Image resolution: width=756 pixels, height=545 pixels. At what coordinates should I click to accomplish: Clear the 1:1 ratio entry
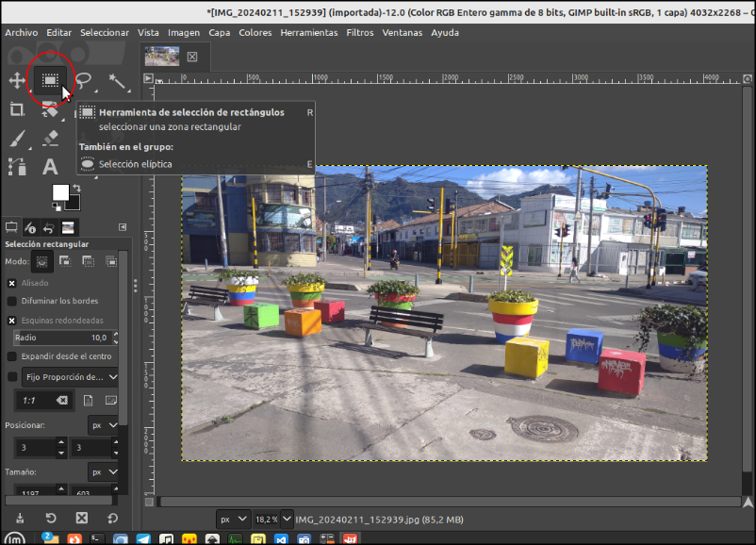pyautogui.click(x=62, y=401)
